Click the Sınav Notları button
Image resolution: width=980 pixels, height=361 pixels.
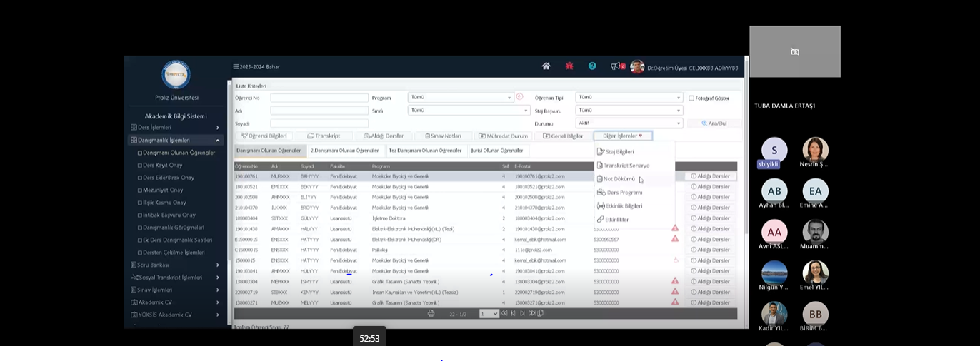click(444, 136)
